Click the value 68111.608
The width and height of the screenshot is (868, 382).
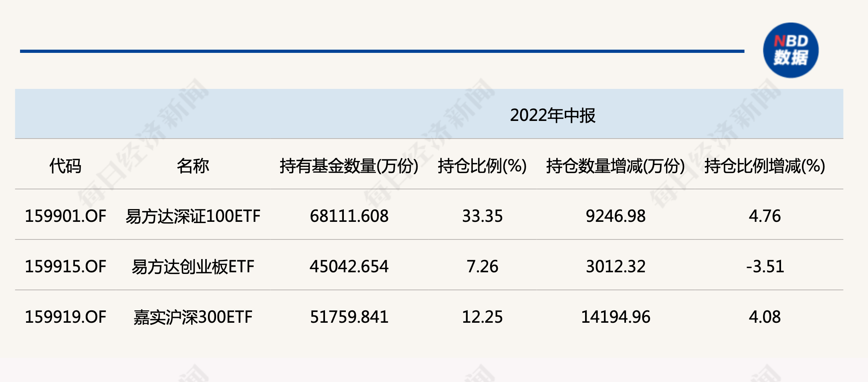coord(349,216)
